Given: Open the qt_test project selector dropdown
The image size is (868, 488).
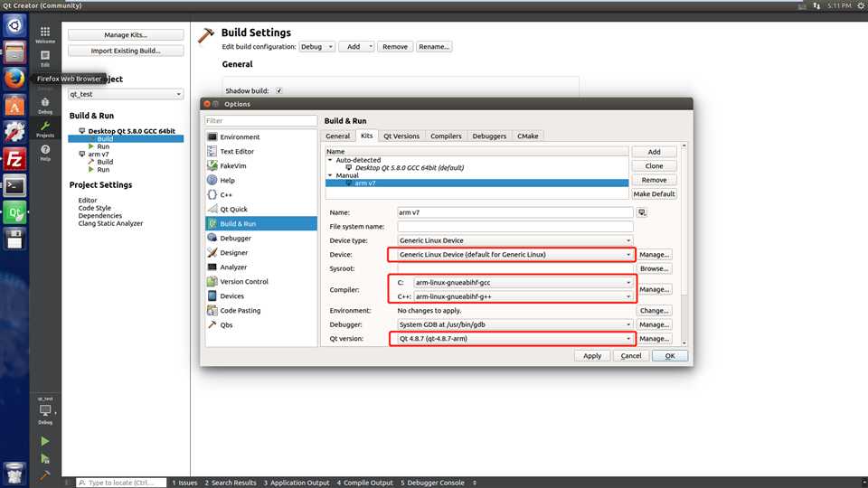Looking at the screenshot, I should tap(126, 94).
